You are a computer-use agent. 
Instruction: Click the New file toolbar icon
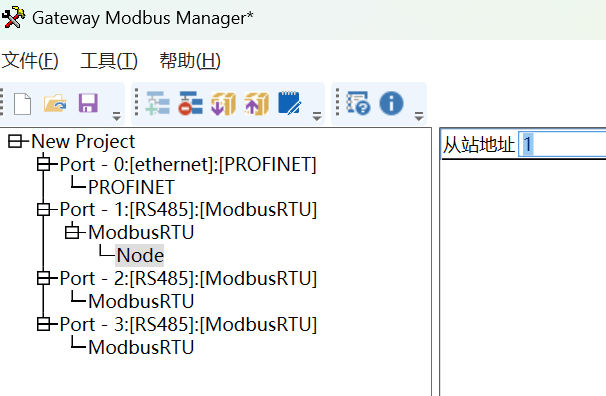pos(22,104)
